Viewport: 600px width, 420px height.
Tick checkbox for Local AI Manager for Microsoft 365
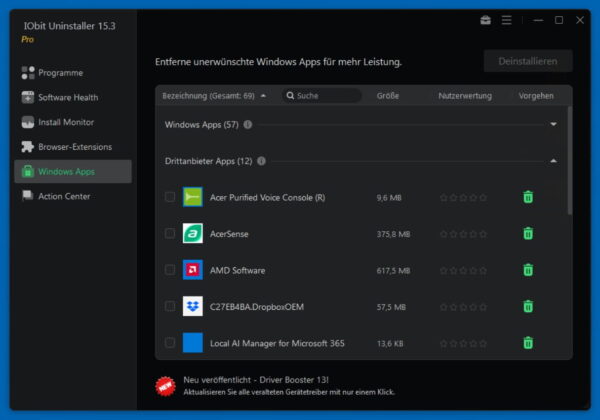[x=170, y=343]
